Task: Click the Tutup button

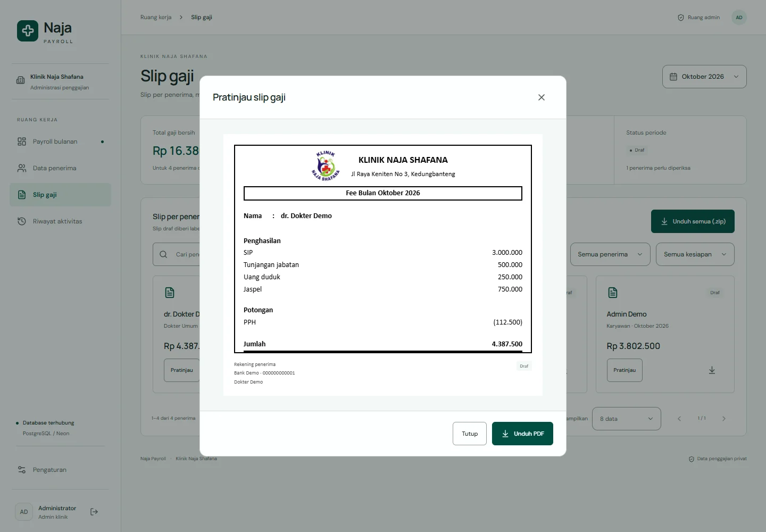Action: pyautogui.click(x=470, y=434)
